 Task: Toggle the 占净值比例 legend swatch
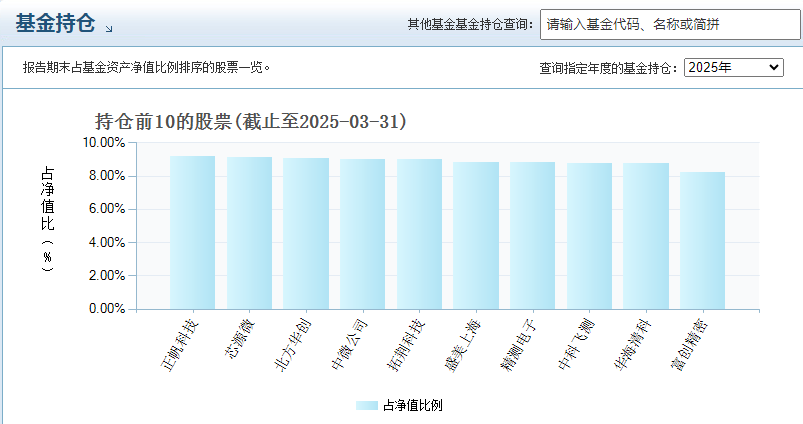click(367, 406)
